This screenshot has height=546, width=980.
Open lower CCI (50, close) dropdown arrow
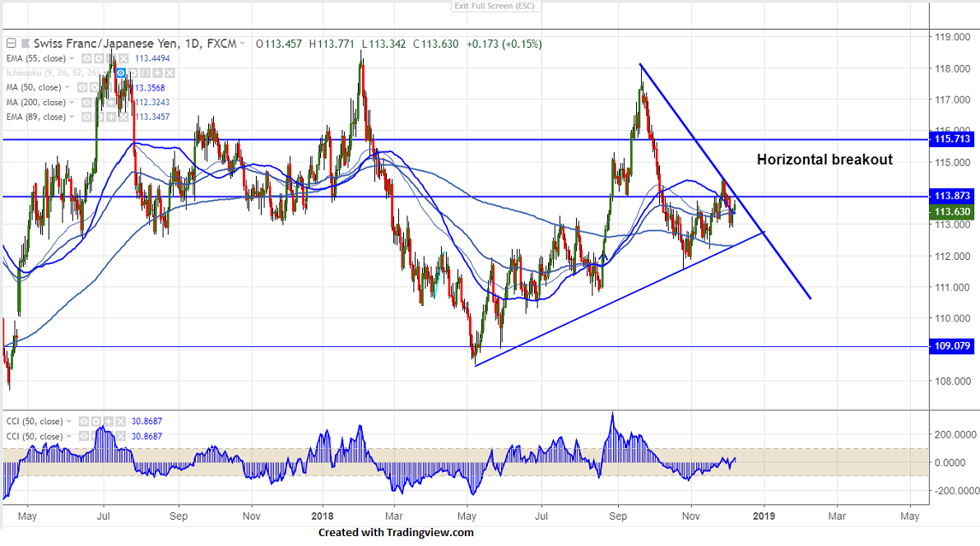pyautogui.click(x=69, y=436)
